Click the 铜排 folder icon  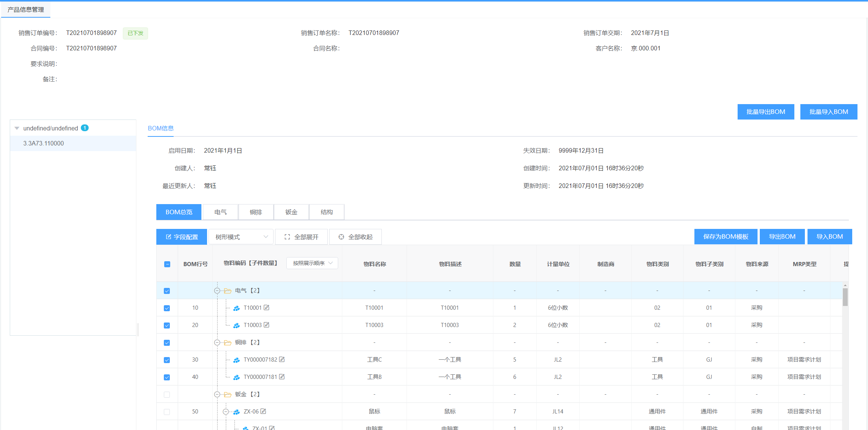[x=228, y=342]
